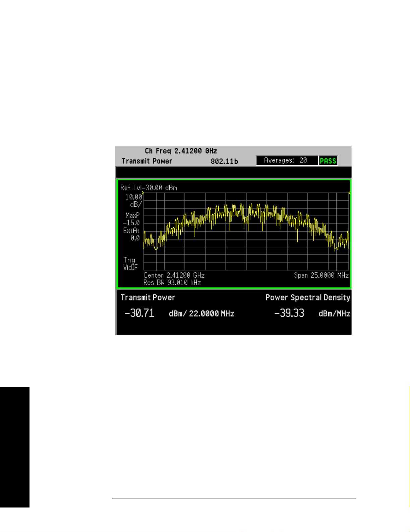
Task: Click the ExtAt 0.0 attenuation label
Action: (x=131, y=234)
